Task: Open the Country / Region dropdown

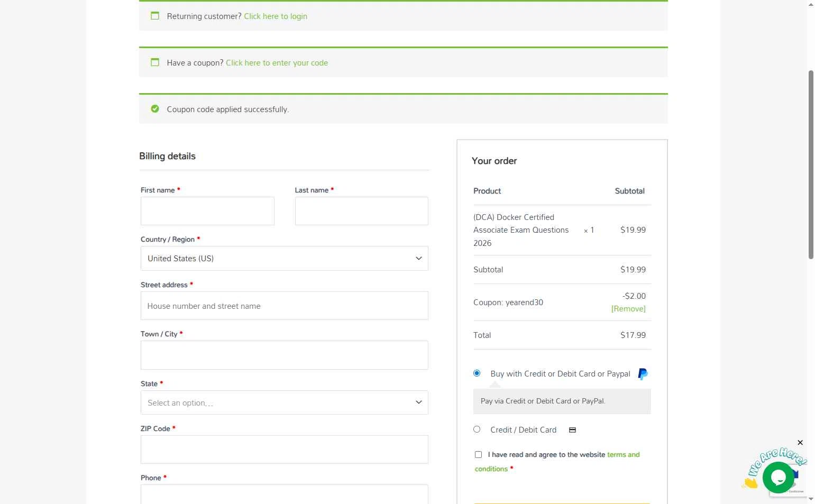Action: [x=285, y=259]
